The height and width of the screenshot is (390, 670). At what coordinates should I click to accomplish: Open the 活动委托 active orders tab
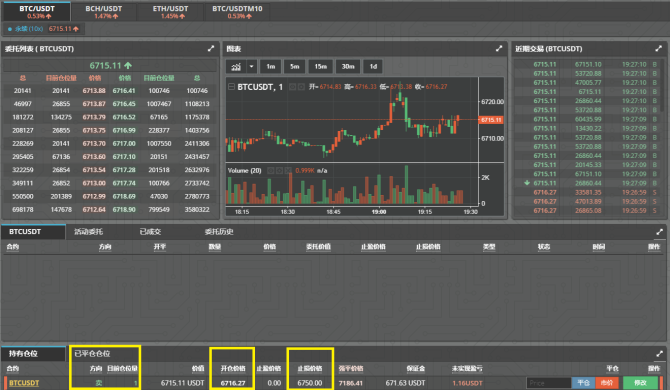(88, 232)
